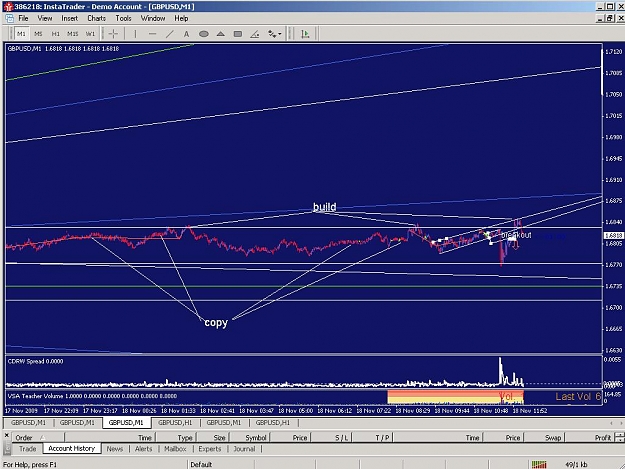Image resolution: width=625 pixels, height=469 pixels.
Task: Open the Journal terminal tab
Action: coord(244,449)
